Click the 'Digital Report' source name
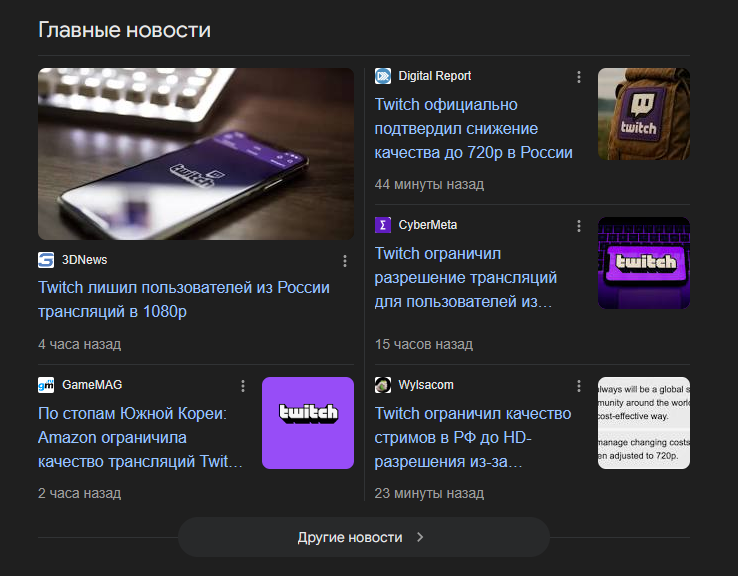This screenshot has width=738, height=576. point(435,76)
